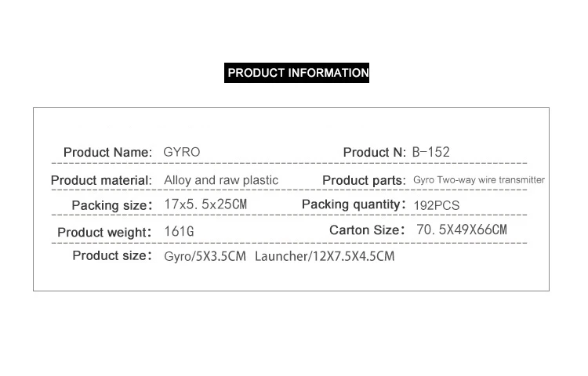Click the GYRO product name value
The height and width of the screenshot is (376, 588).
pyautogui.click(x=182, y=152)
